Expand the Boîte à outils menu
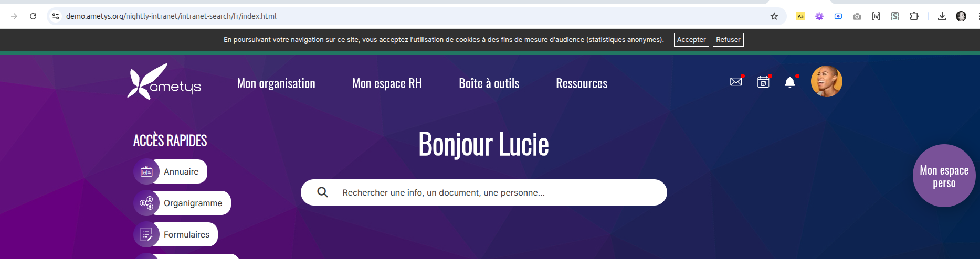 pos(489,83)
